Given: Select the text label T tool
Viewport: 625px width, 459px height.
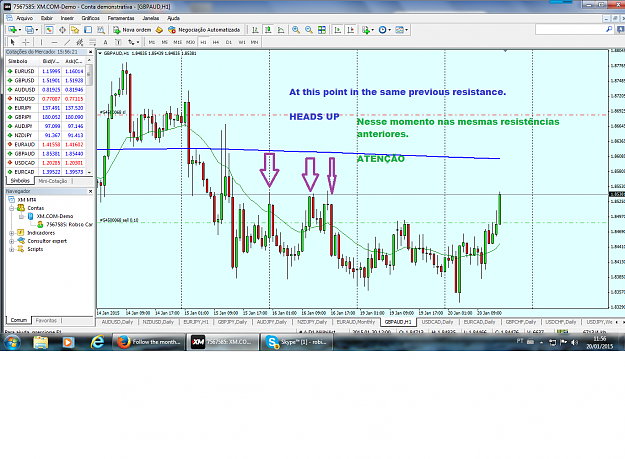Looking at the screenshot, I should click(x=118, y=42).
